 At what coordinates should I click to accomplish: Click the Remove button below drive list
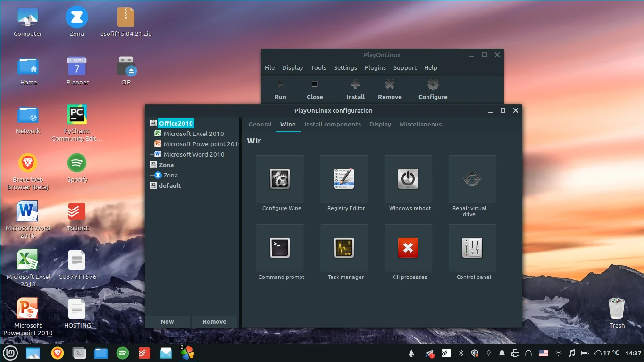coord(214,322)
